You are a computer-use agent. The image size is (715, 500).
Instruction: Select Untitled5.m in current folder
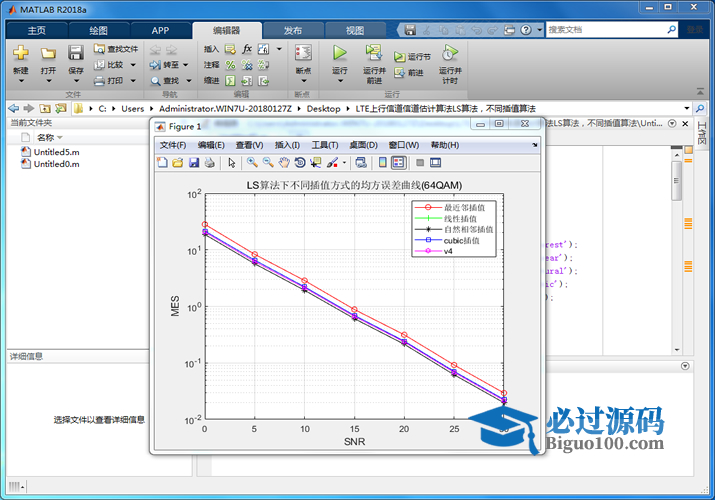pos(50,152)
